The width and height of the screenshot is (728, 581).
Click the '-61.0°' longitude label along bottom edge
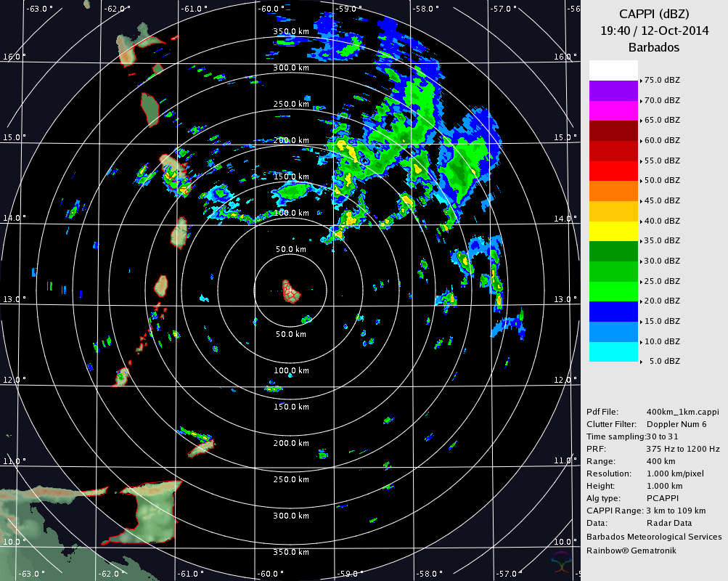coord(190,574)
